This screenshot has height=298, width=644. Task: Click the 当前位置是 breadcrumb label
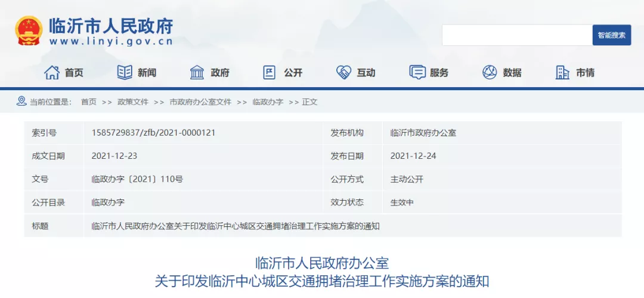click(x=51, y=102)
